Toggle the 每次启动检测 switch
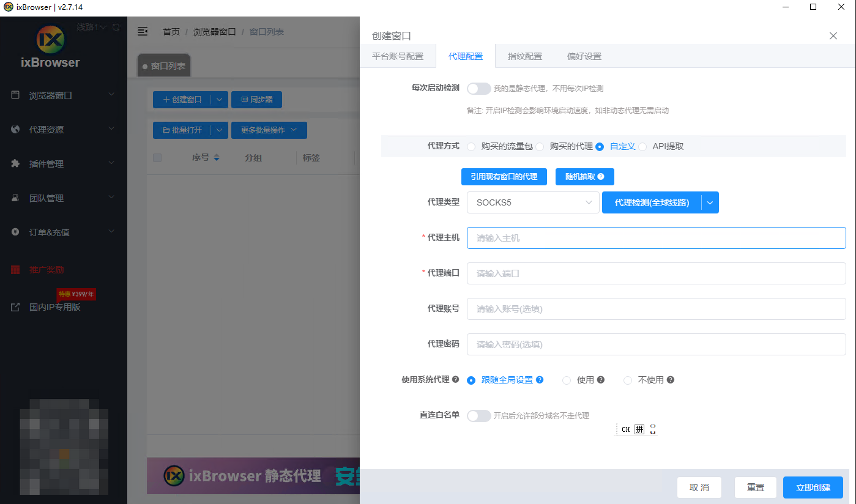This screenshot has height=504, width=856. (x=478, y=89)
